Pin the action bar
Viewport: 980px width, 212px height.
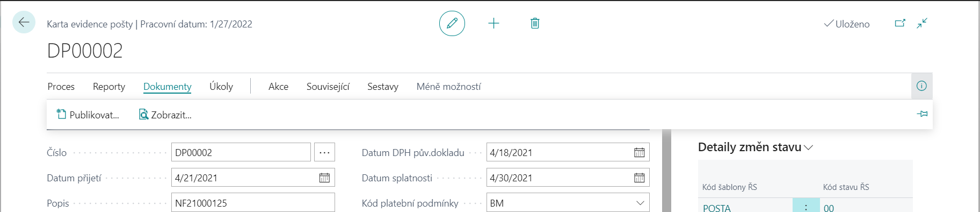(922, 114)
